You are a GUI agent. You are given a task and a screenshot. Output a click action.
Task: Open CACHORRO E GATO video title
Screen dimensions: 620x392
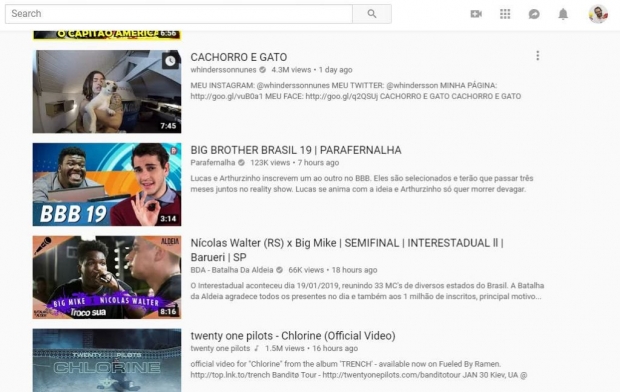point(239,57)
